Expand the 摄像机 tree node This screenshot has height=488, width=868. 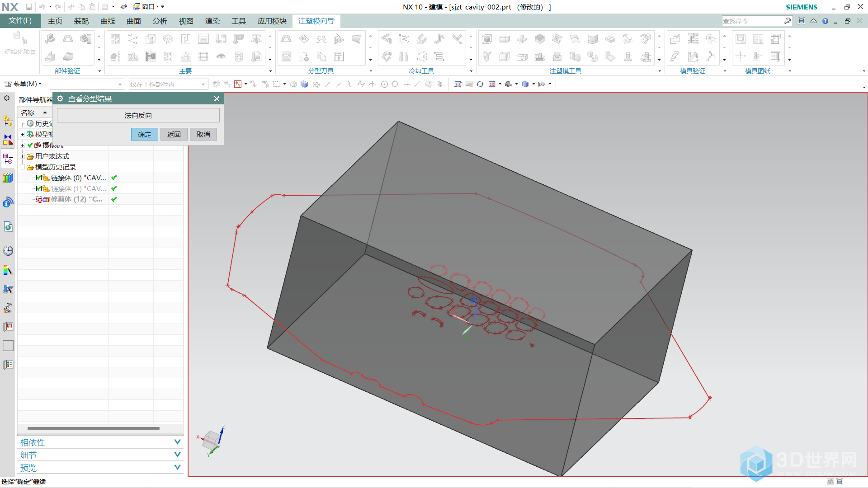(x=22, y=145)
